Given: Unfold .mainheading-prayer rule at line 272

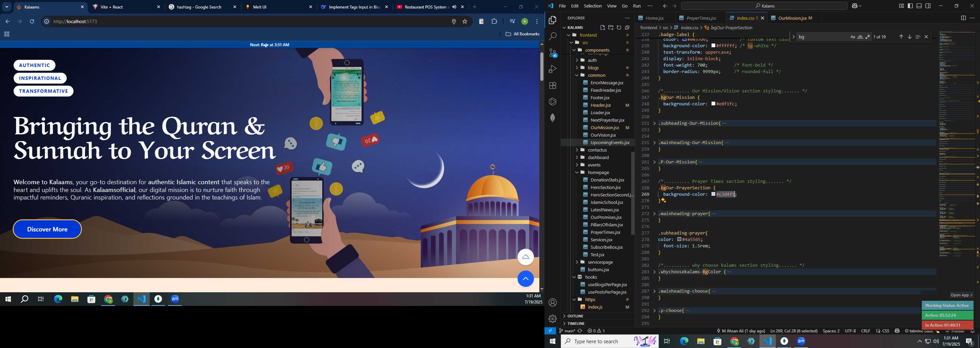Looking at the screenshot, I should pos(654,214).
